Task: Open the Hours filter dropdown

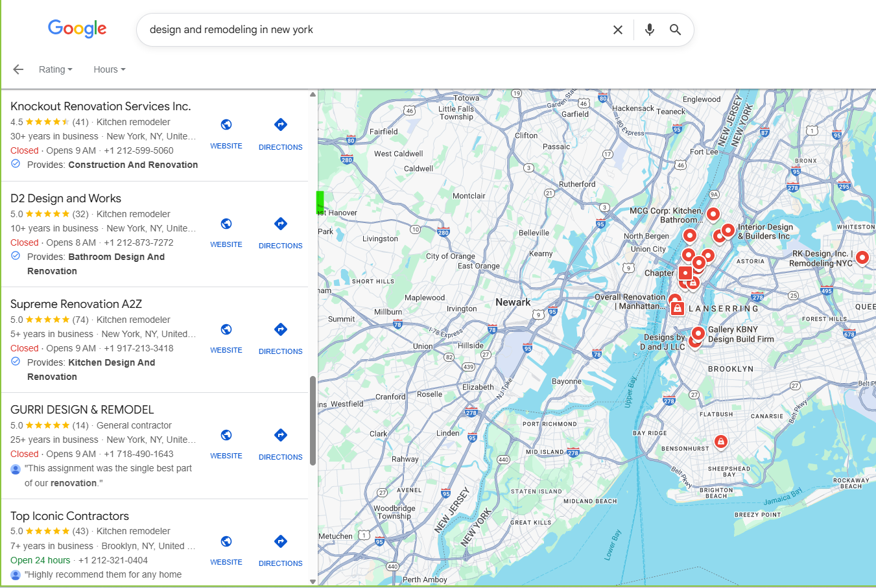Action: click(x=110, y=69)
